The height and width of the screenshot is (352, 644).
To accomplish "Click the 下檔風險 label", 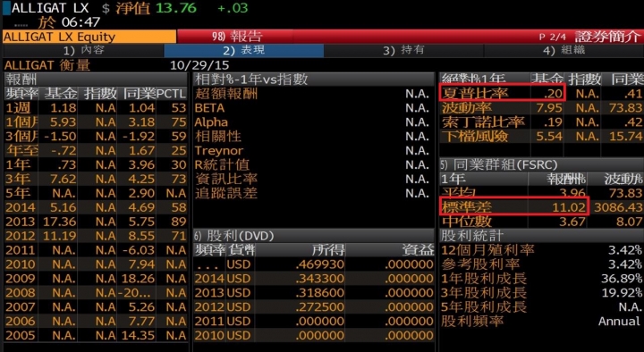I will coord(475,136).
